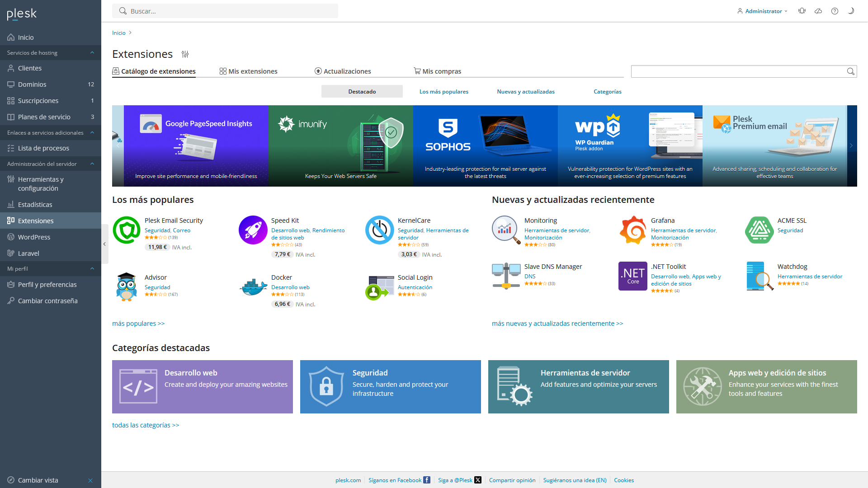868x488 pixels.
Task: Go to Mis compras tab
Action: tap(437, 71)
